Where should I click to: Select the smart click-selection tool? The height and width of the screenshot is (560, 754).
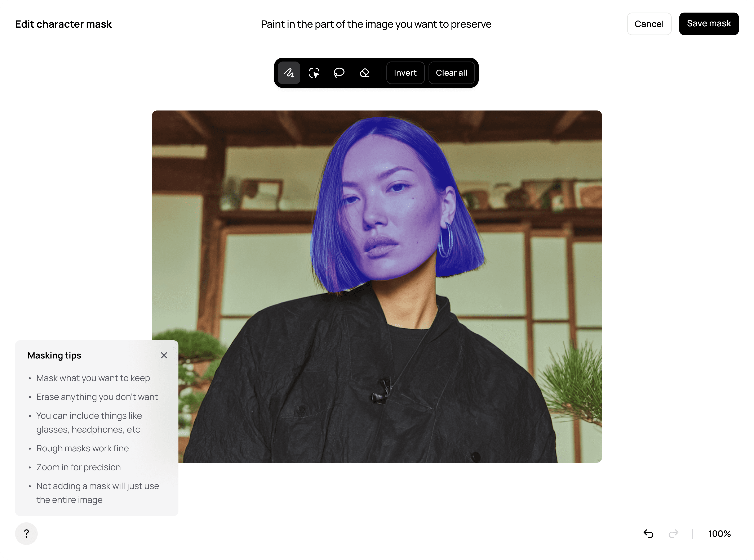click(x=314, y=73)
